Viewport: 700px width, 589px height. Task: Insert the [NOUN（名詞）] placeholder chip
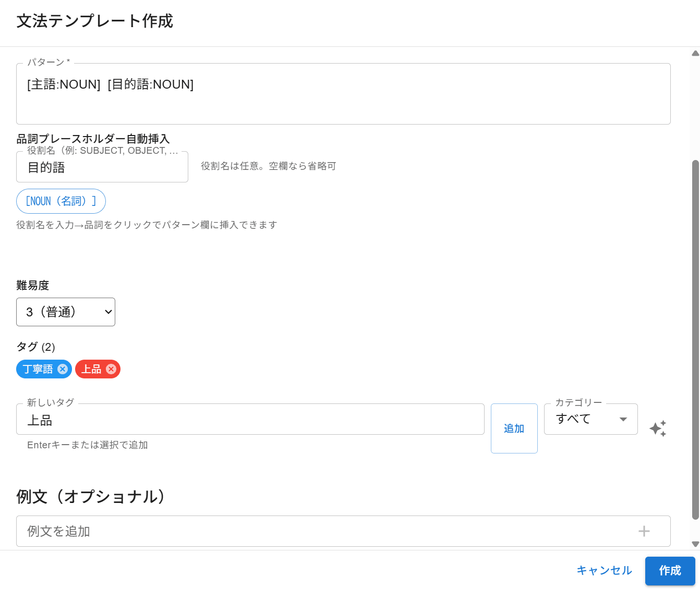tap(61, 201)
